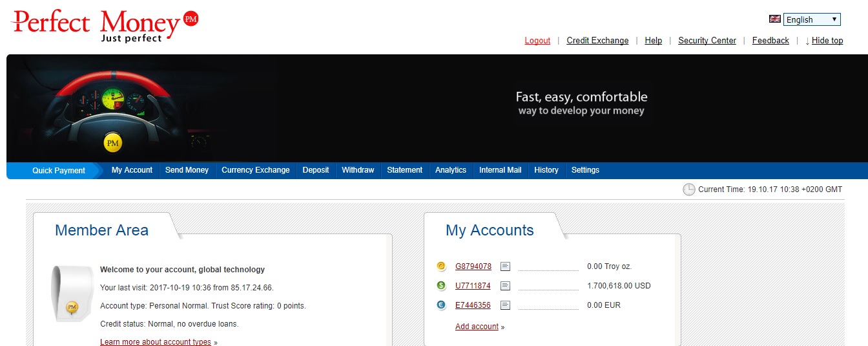Click 'Your last visit' line
This screenshot has height=346, width=868.
(187, 288)
